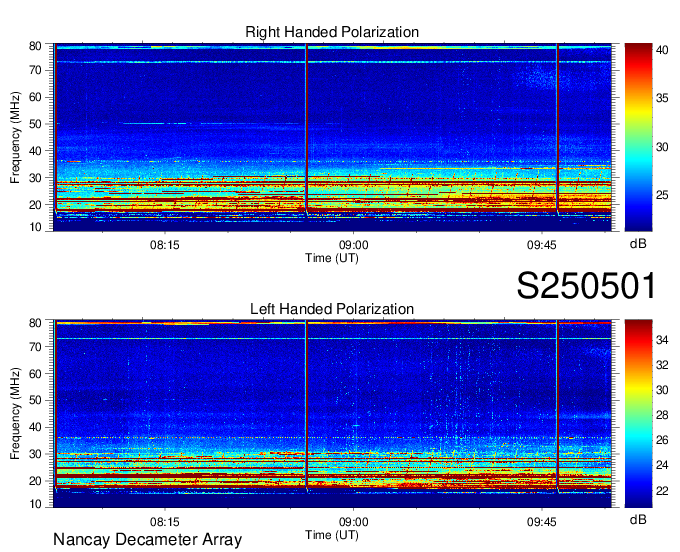Click the dB unit label under Right Handed colorbar

[638, 244]
